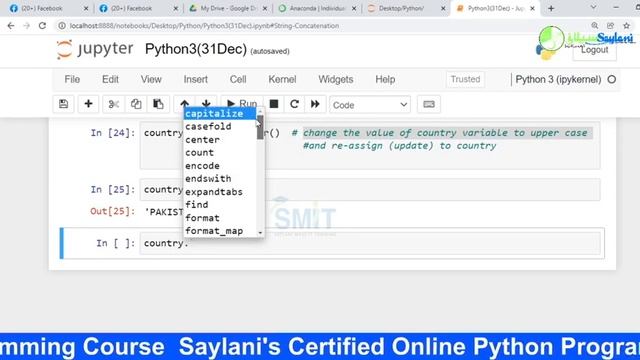Switch to the first Facebook tab
The width and height of the screenshot is (640, 360).
pyautogui.click(x=49, y=8)
